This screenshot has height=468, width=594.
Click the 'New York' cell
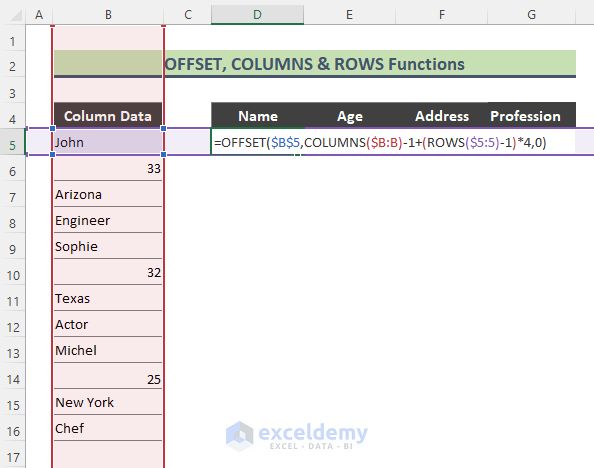pos(108,402)
